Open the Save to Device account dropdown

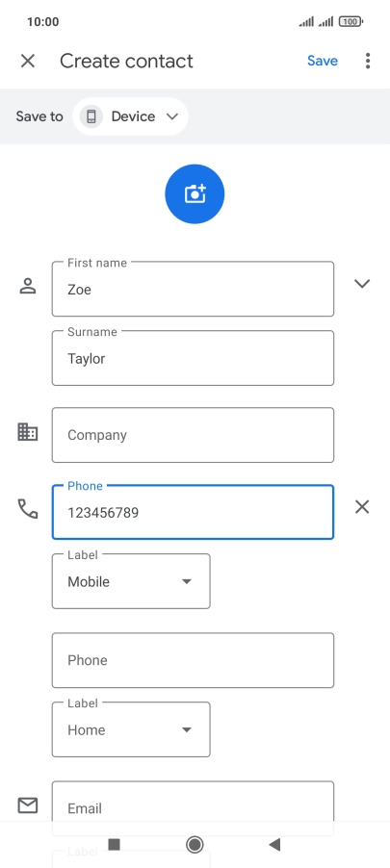click(130, 116)
